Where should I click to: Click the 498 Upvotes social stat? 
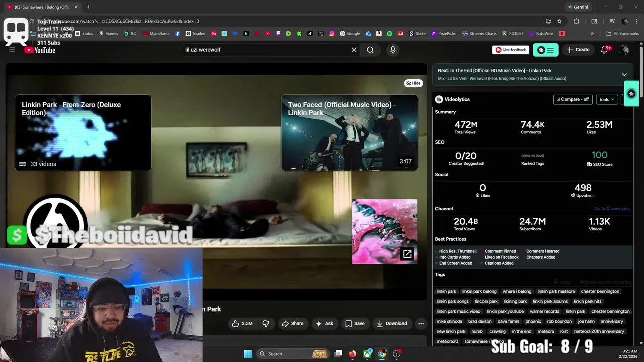(x=583, y=190)
